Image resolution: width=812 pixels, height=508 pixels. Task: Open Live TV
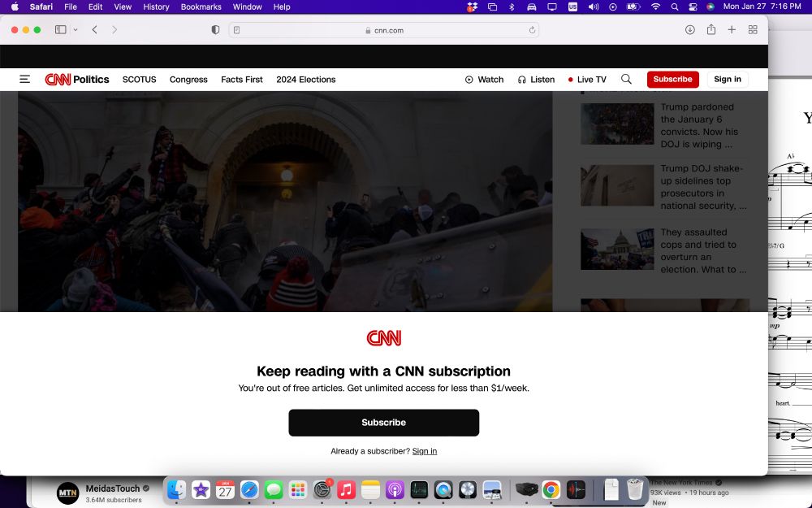(x=587, y=80)
